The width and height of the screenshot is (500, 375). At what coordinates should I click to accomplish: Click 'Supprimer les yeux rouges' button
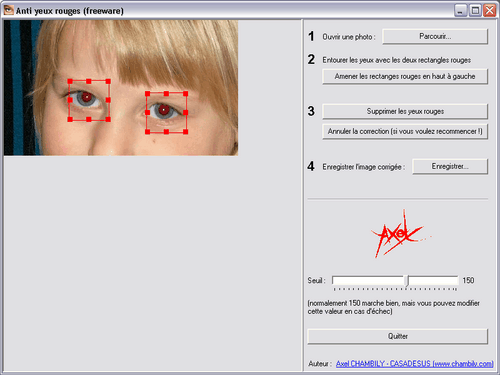(405, 111)
